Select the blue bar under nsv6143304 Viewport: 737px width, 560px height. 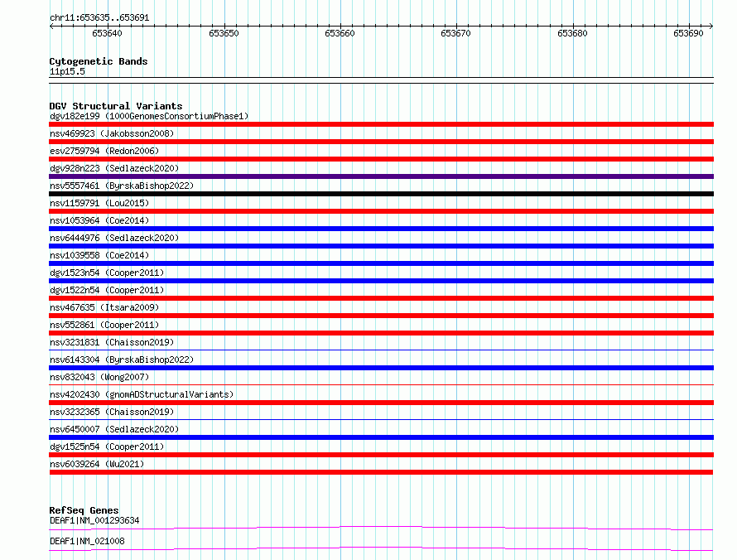(x=381, y=368)
